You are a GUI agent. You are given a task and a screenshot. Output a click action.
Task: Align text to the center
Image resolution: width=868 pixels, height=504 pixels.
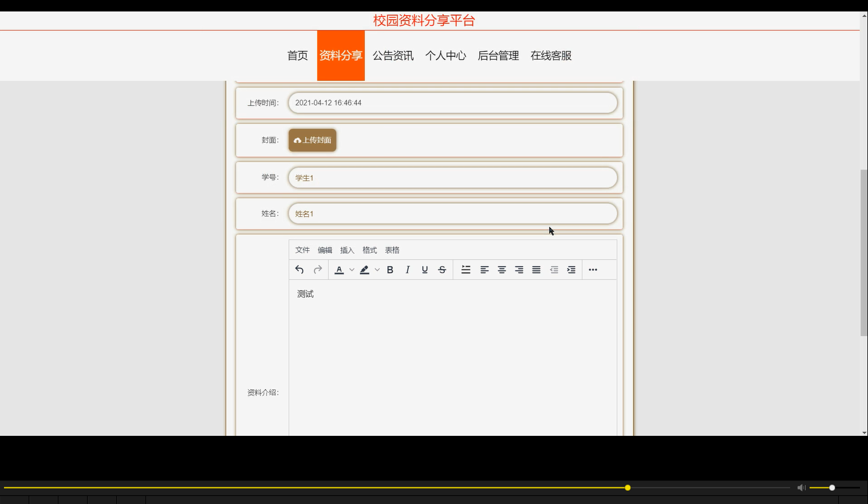tap(502, 269)
